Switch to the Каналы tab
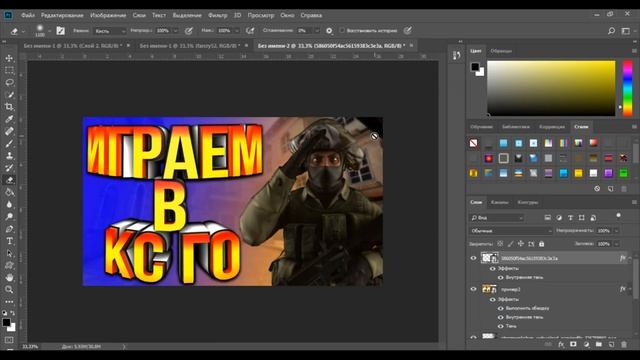The height and width of the screenshot is (360, 640). pos(500,202)
